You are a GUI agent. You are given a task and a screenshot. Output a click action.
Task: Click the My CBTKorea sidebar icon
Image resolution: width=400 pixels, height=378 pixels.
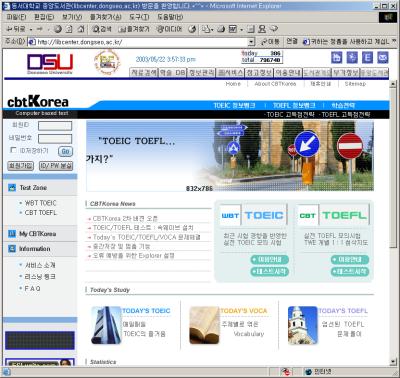click(12, 234)
